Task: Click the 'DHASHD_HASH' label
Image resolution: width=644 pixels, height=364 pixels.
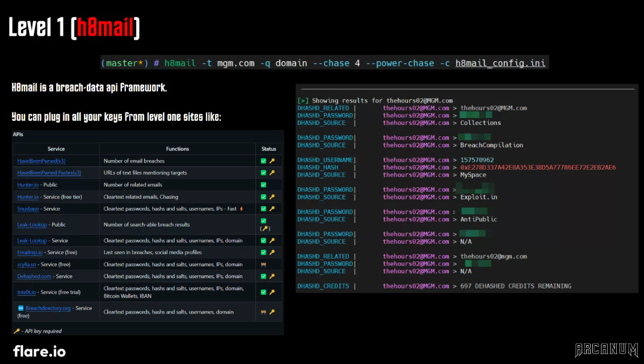Action: pos(318,167)
